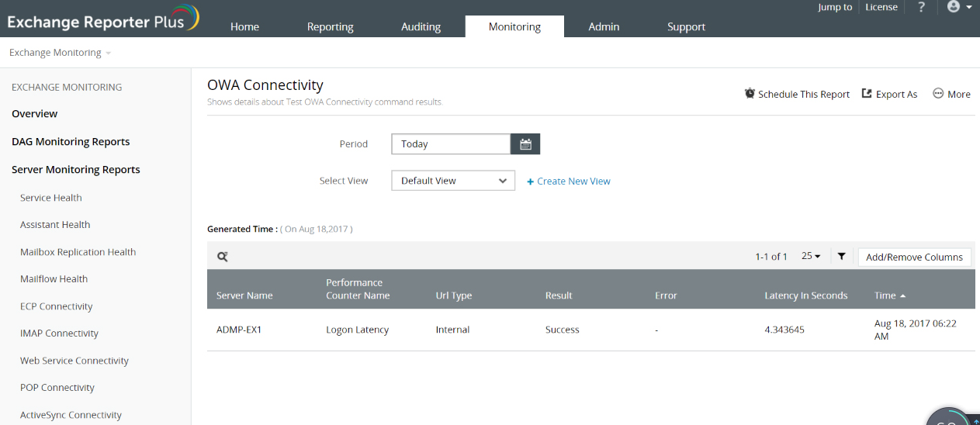
Task: Click the More options circle icon
Action: (x=937, y=94)
